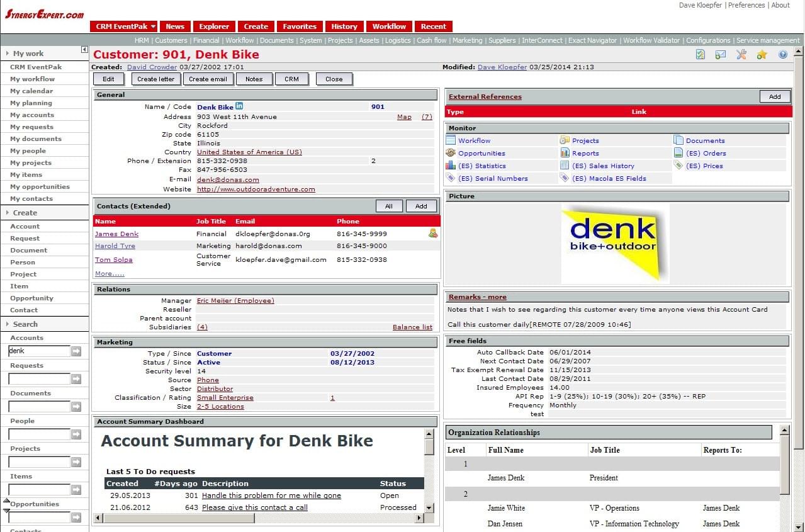This screenshot has height=532, width=805.
Task: Click the Denk bike+outdoor logo picture
Action: (x=615, y=244)
